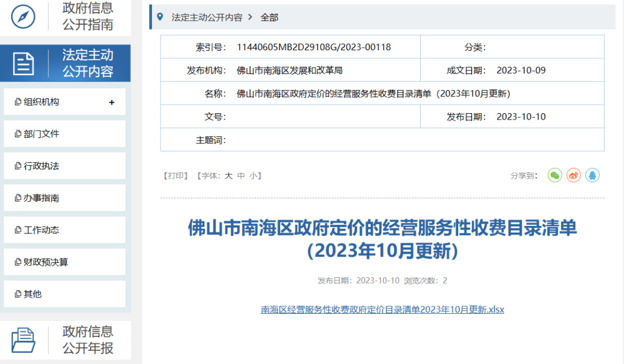624x364 pixels.
Task: Click the folder icon beside 政府信息公开年报
Action: pos(23,340)
